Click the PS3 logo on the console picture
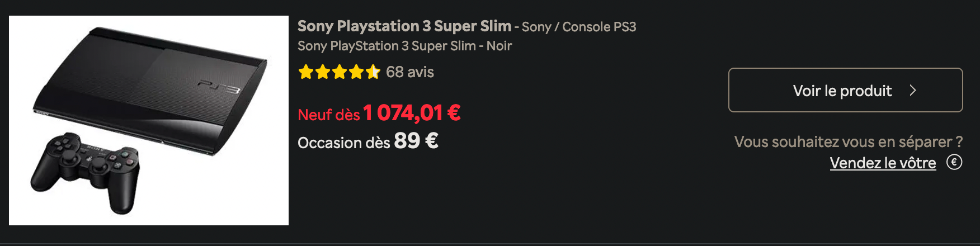The width and height of the screenshot is (980, 246). pyautogui.click(x=219, y=87)
